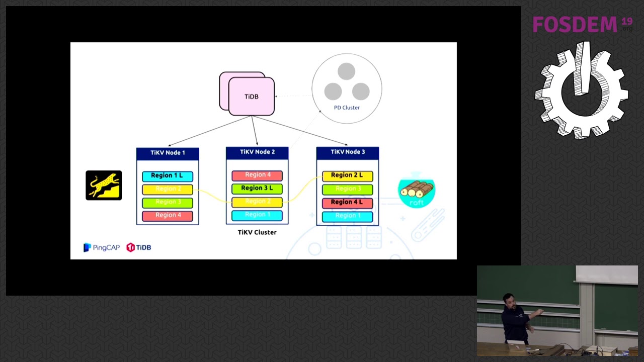This screenshot has width=644, height=362.
Task: Select the PingCAP logo
Action: click(x=102, y=247)
